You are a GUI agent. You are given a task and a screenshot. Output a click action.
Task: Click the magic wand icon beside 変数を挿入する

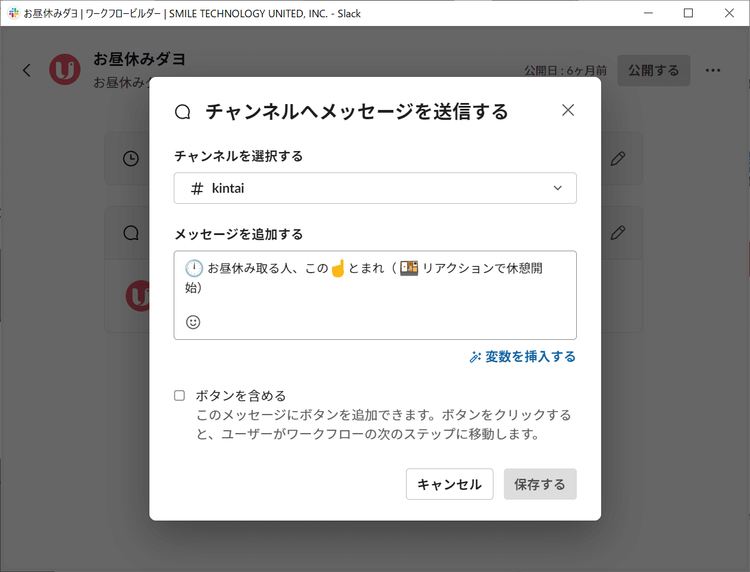pyautogui.click(x=474, y=357)
